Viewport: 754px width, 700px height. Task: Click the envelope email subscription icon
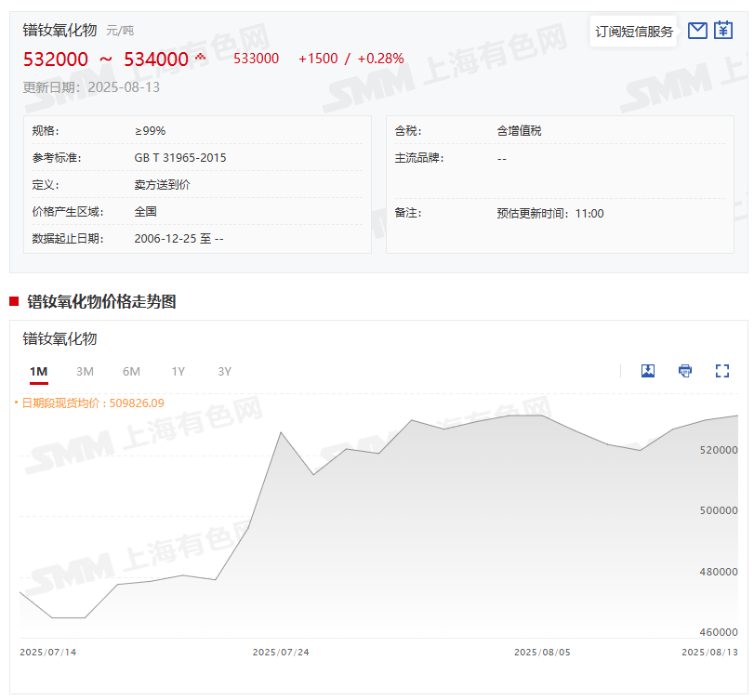pos(697,31)
